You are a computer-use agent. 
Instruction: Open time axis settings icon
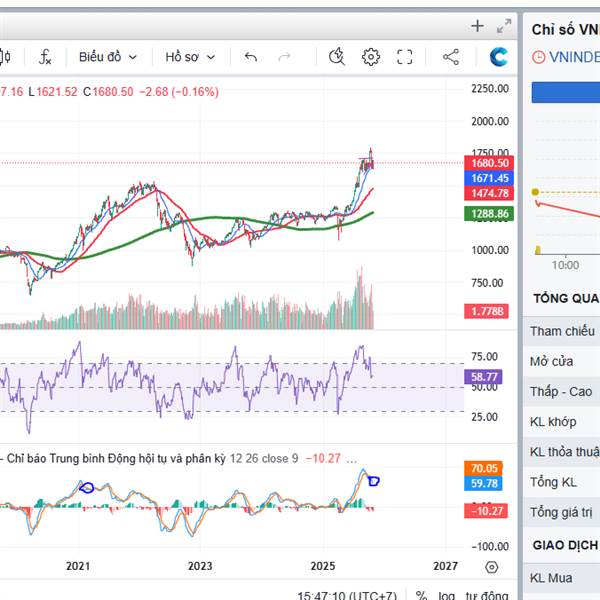[x=491, y=567]
